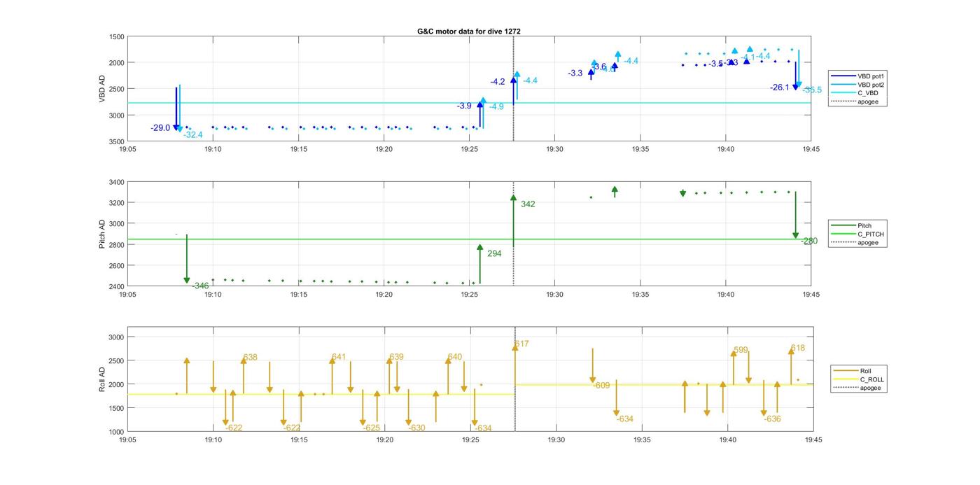The width and height of the screenshot is (980, 485).
Task: Click the '-35.5' VBD data label
Action: coord(812,90)
